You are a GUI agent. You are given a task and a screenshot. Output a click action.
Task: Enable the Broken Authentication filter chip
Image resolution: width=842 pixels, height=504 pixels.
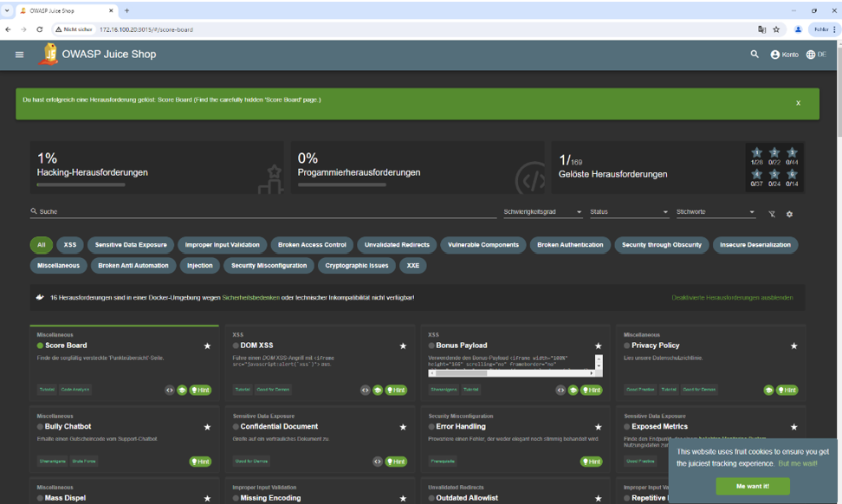click(x=569, y=245)
